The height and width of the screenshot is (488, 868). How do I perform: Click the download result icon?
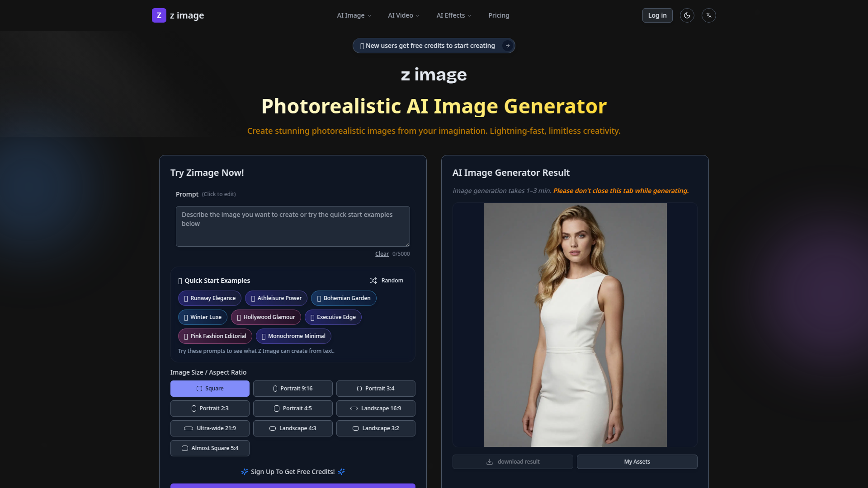pyautogui.click(x=490, y=462)
